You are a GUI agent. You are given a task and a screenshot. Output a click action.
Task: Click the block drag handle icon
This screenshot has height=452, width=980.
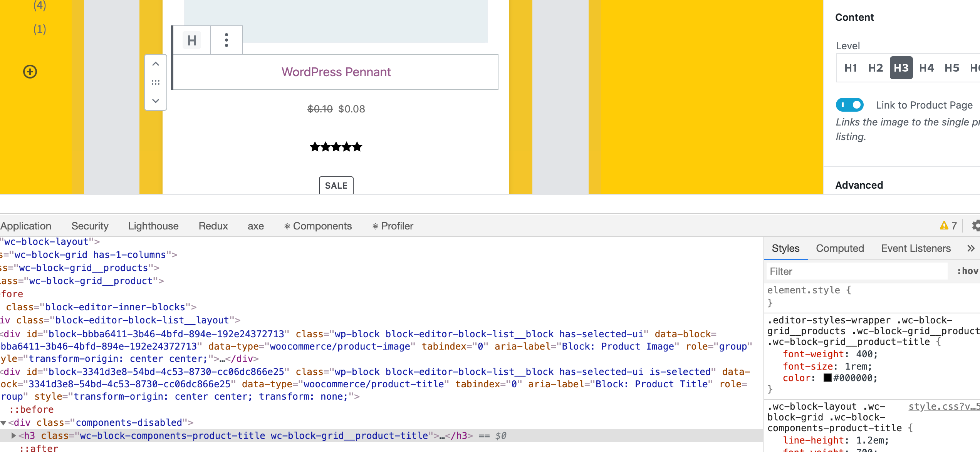click(156, 82)
